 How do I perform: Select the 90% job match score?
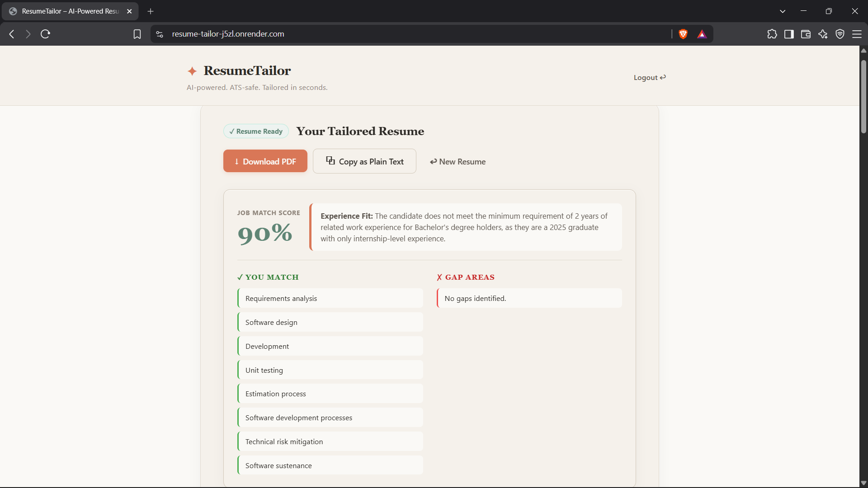pos(265,234)
